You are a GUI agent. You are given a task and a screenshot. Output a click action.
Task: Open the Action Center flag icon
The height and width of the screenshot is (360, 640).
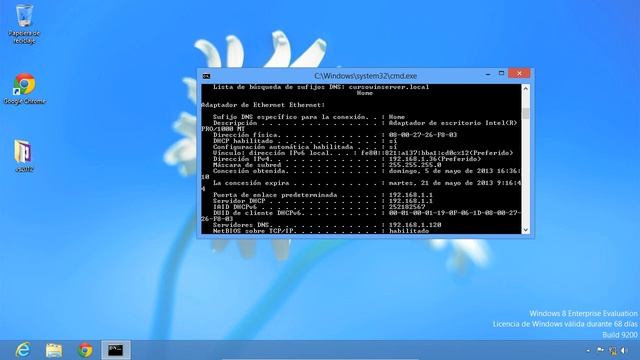click(x=600, y=350)
